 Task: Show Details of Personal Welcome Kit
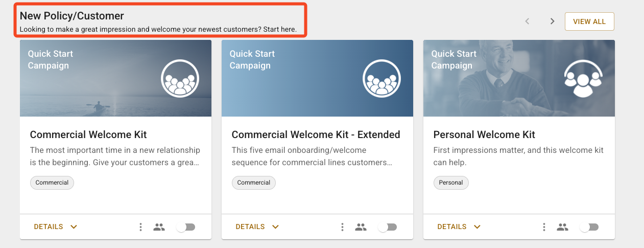(x=459, y=227)
